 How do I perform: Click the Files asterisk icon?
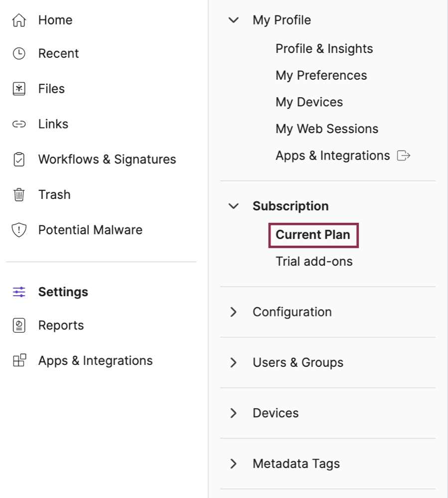[x=19, y=89]
